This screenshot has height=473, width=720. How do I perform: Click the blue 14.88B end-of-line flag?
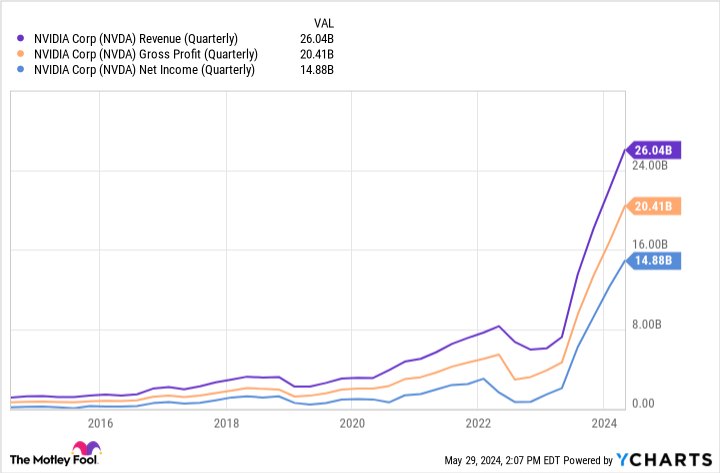coord(653,261)
